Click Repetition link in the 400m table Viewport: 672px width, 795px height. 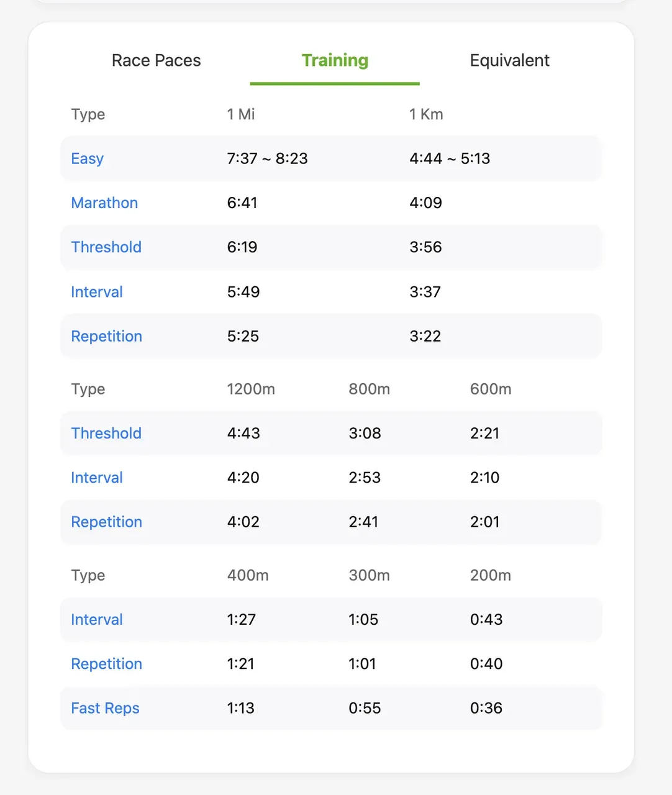106,663
